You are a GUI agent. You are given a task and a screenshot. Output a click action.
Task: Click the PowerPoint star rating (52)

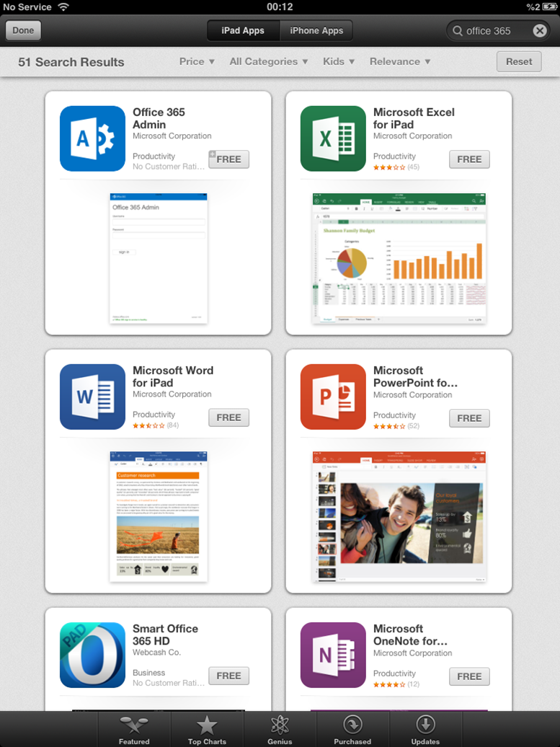[396, 426]
